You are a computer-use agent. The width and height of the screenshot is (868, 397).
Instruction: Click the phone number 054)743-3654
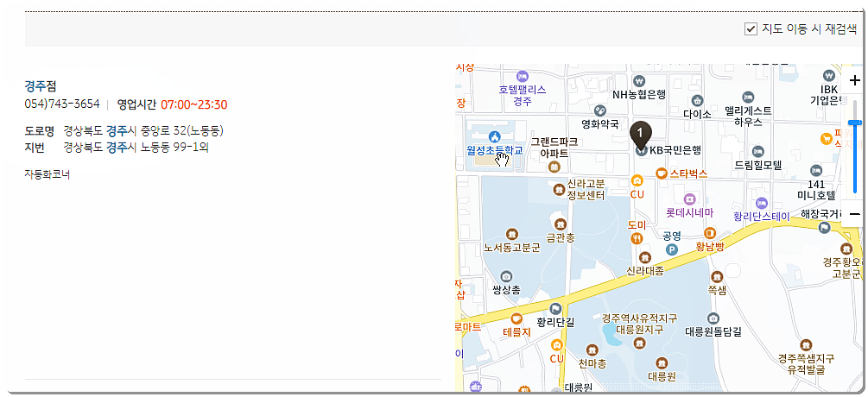click(x=62, y=104)
